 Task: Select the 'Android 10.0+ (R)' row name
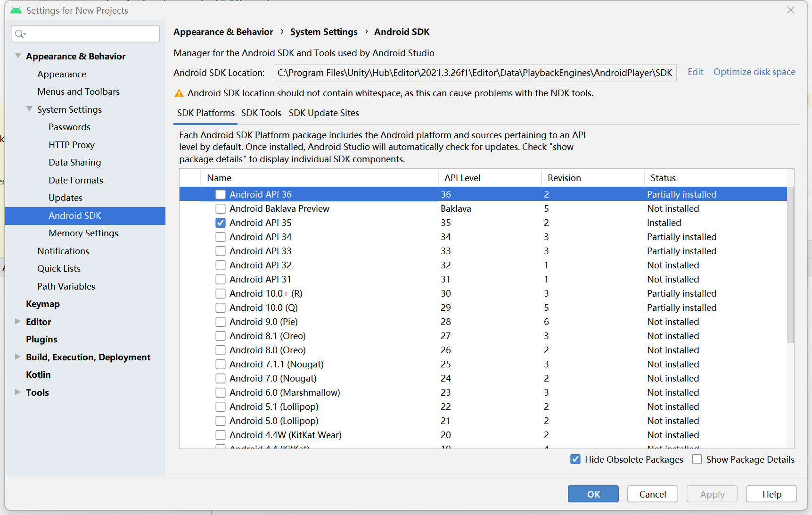click(x=266, y=293)
